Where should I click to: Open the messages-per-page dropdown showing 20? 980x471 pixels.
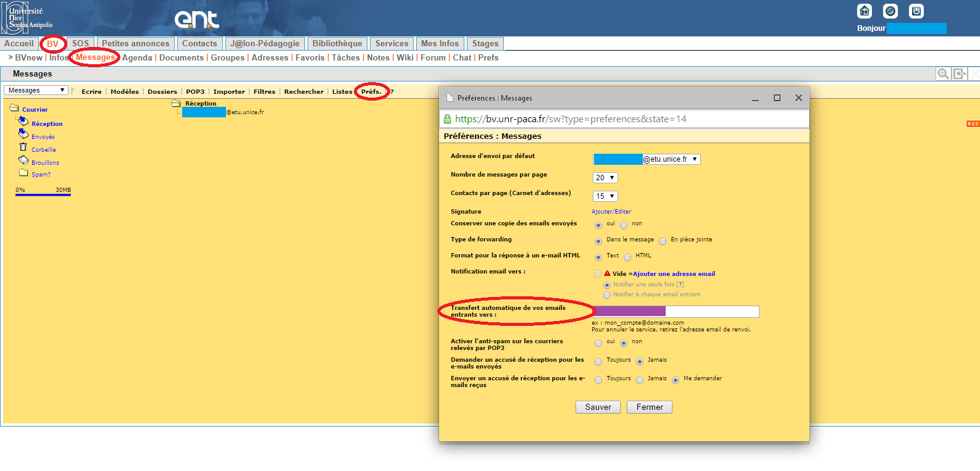[x=605, y=178]
